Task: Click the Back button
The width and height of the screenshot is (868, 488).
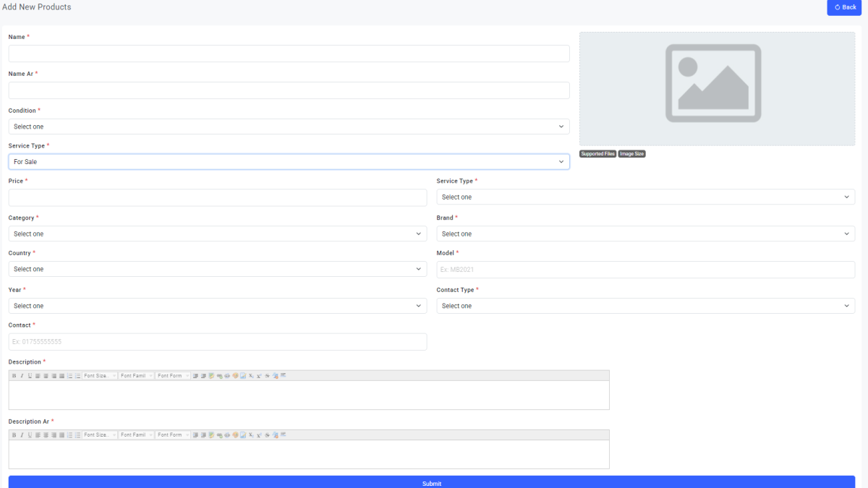Action: pyautogui.click(x=845, y=7)
